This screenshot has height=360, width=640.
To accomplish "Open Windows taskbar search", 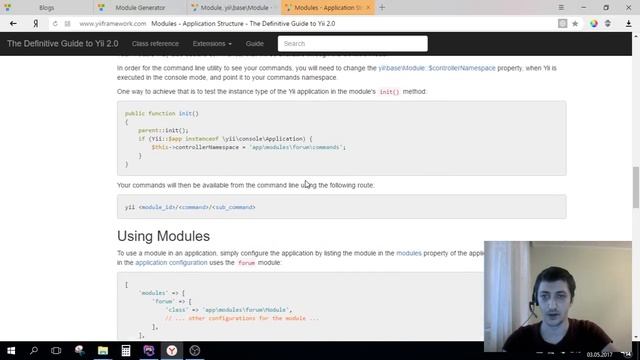I will [x=34, y=351].
